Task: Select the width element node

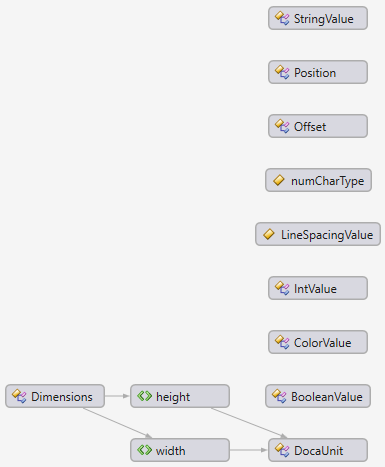Action: (x=180, y=450)
